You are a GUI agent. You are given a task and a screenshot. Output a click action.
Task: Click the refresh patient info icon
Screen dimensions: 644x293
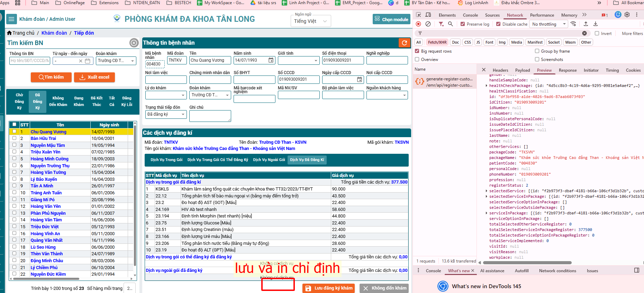(404, 43)
